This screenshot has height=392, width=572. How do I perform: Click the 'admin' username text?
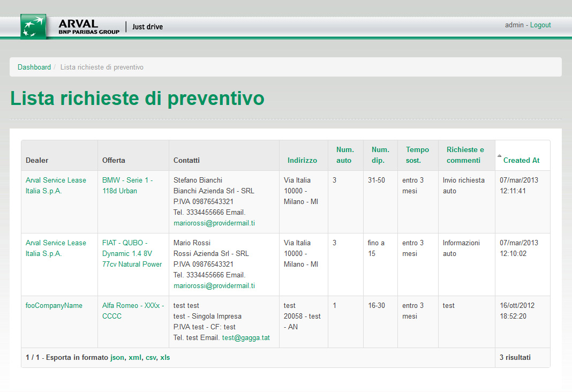[x=514, y=25]
